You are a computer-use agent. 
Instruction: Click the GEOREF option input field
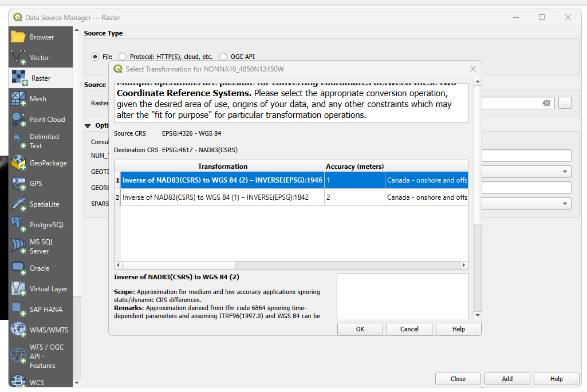526,187
